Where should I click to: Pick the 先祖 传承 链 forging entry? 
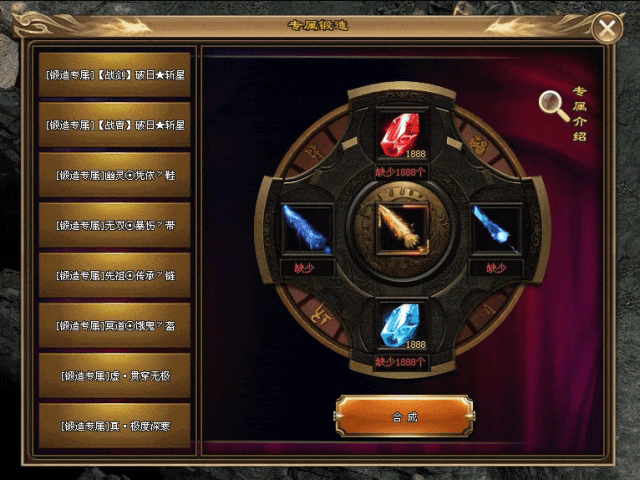pyautogui.click(x=115, y=276)
